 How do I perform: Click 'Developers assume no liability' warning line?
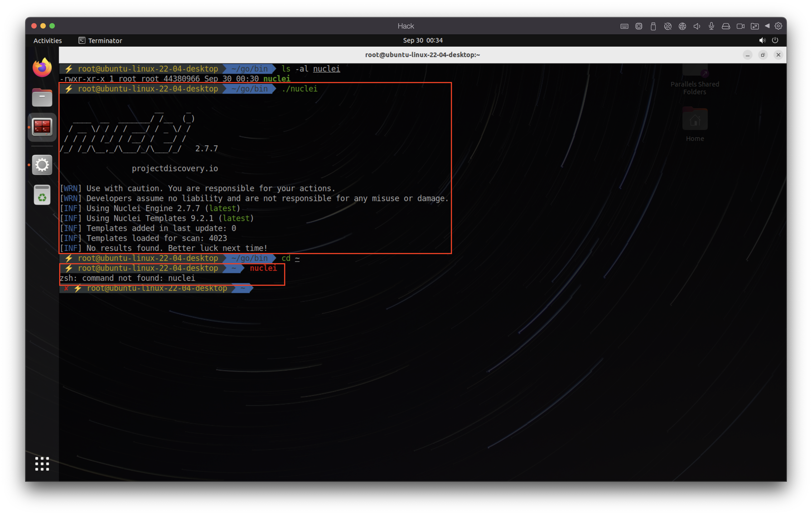point(254,199)
